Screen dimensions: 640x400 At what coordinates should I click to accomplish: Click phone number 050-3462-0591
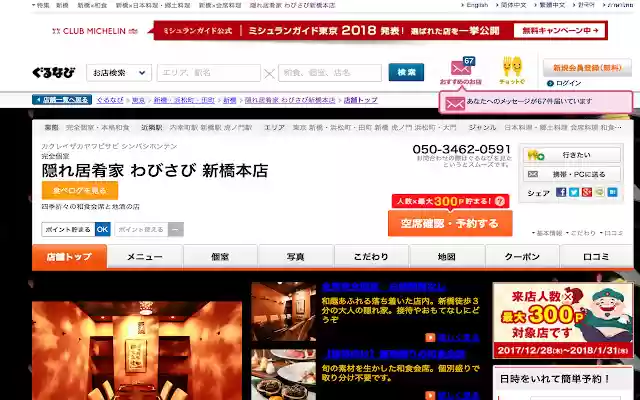[462, 149]
